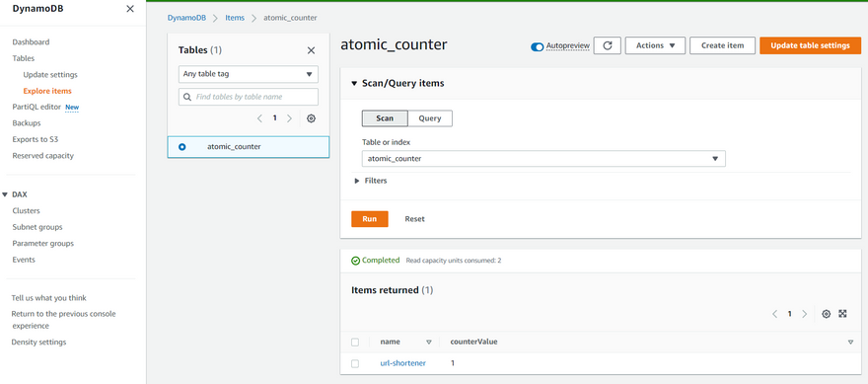The height and width of the screenshot is (384, 868).
Task: Click Tell us what you think
Action: pos(48,297)
